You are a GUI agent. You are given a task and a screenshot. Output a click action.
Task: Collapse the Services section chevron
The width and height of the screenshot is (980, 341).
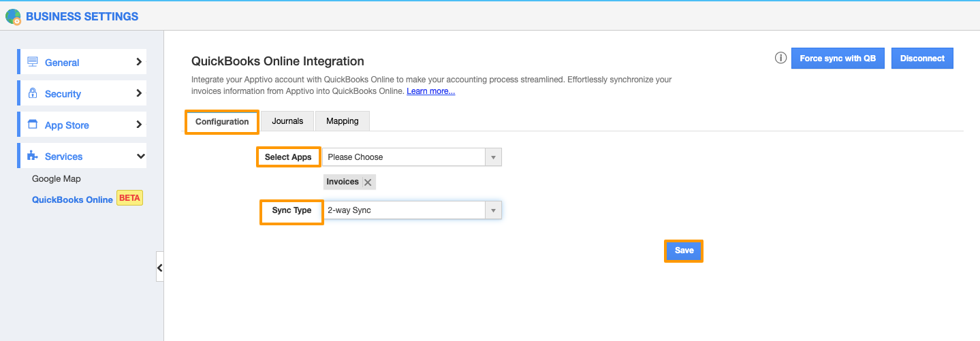(140, 156)
